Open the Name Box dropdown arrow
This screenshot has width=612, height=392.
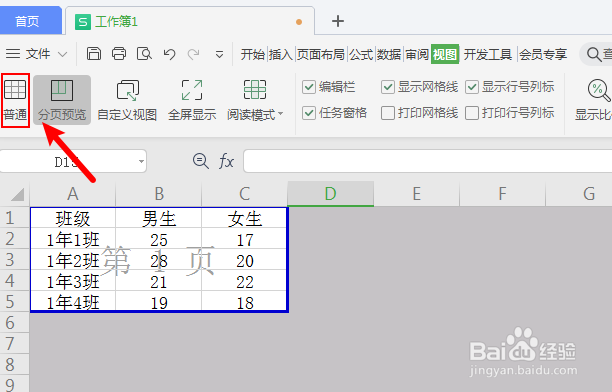141,161
